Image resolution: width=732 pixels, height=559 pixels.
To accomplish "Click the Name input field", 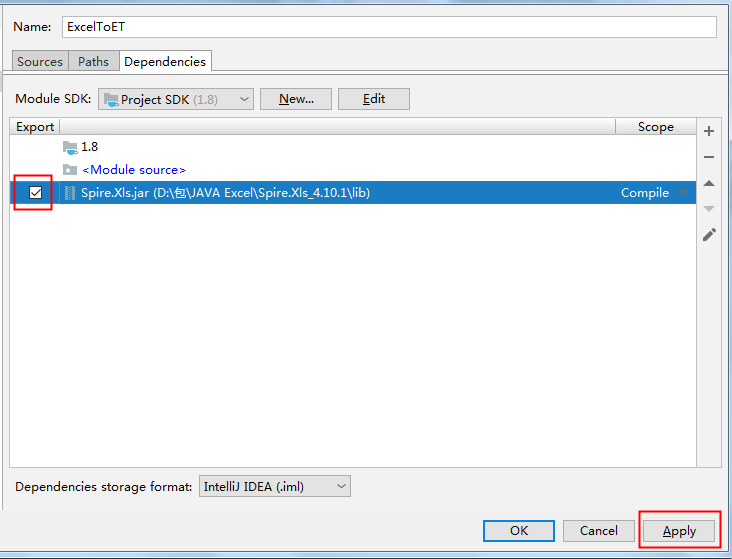I will click(389, 27).
